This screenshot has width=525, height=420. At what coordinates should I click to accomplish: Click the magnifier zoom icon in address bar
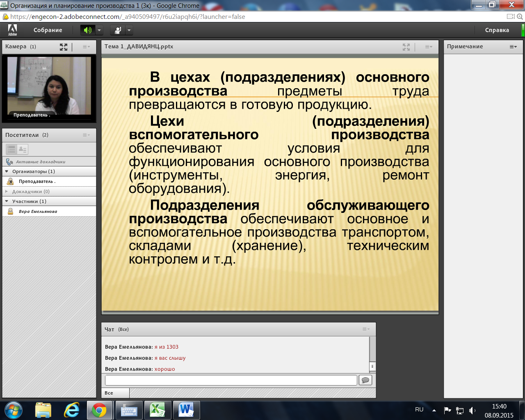pos(519,17)
